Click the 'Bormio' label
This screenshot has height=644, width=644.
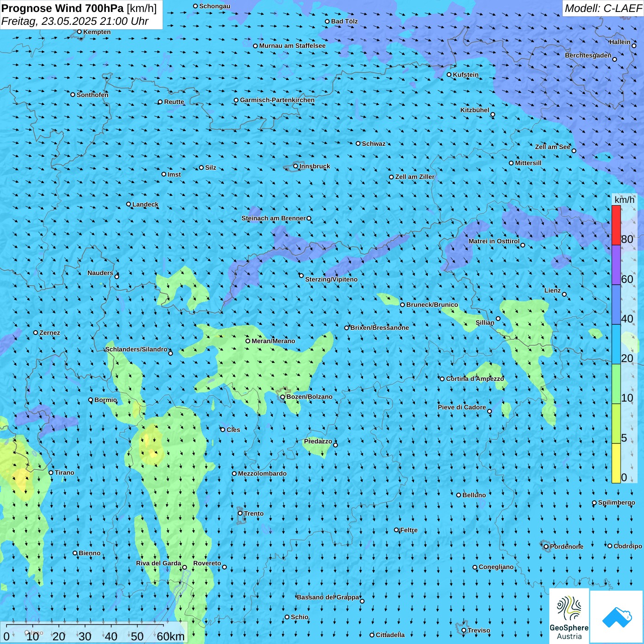click(x=106, y=400)
